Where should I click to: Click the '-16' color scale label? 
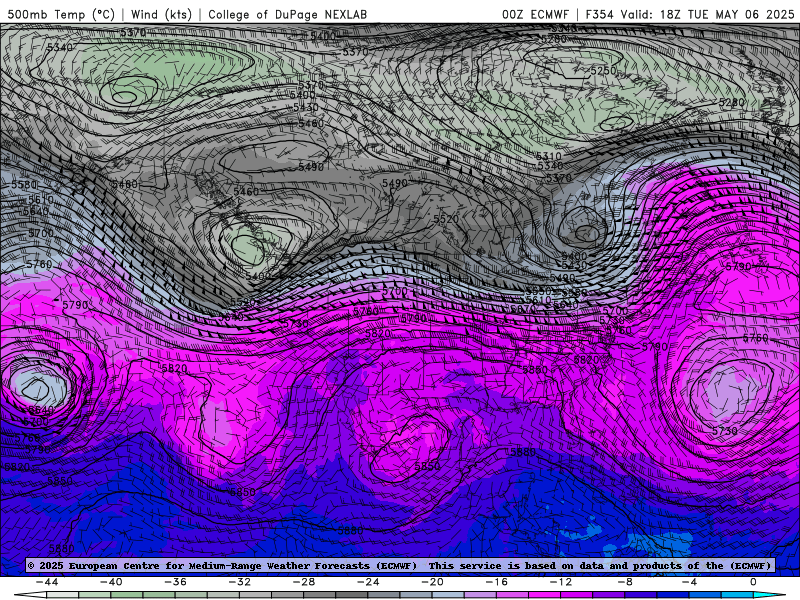point(496,582)
